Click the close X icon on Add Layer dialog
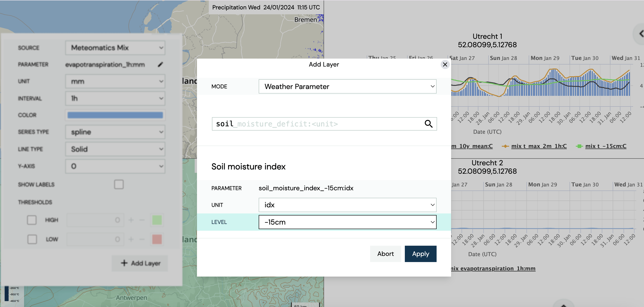 445,64
